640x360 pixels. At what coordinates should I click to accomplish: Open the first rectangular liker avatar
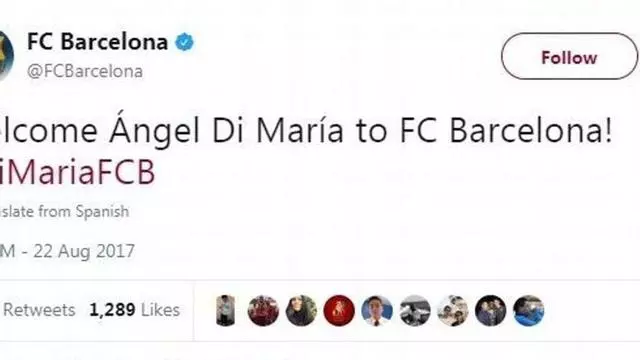[225, 311]
